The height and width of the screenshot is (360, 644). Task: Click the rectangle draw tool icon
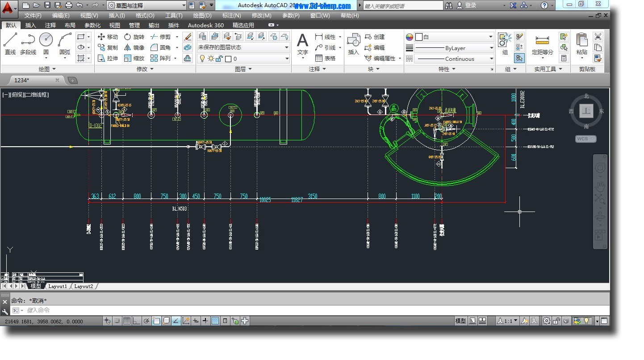tap(81, 37)
